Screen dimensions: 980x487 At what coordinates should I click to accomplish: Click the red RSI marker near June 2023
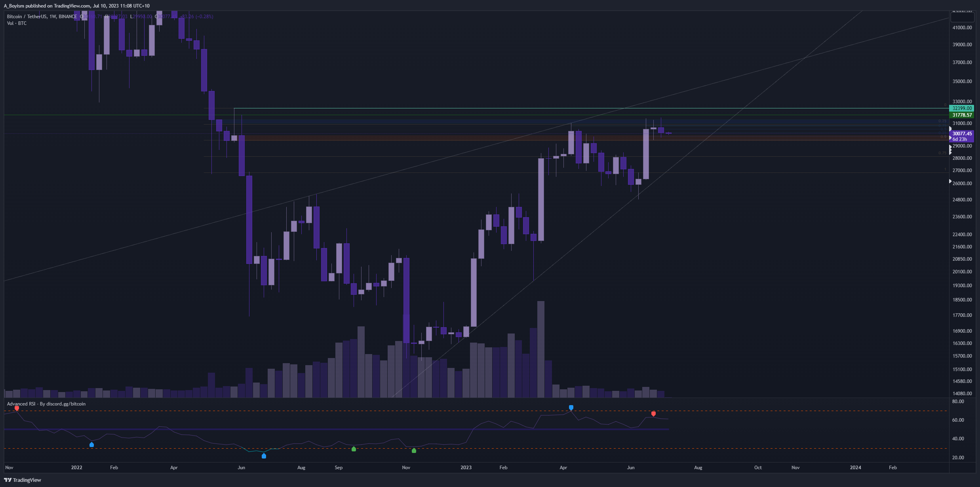(653, 414)
